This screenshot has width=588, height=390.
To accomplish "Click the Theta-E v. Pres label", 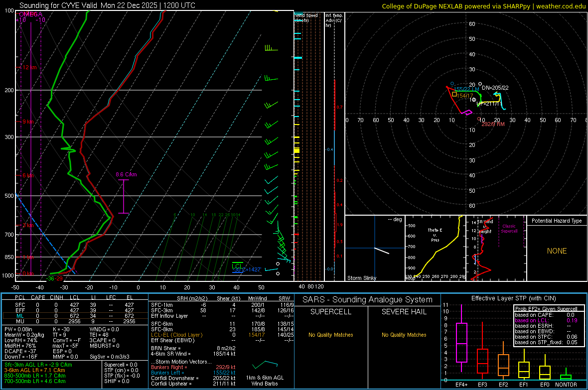I will [x=435, y=235].
